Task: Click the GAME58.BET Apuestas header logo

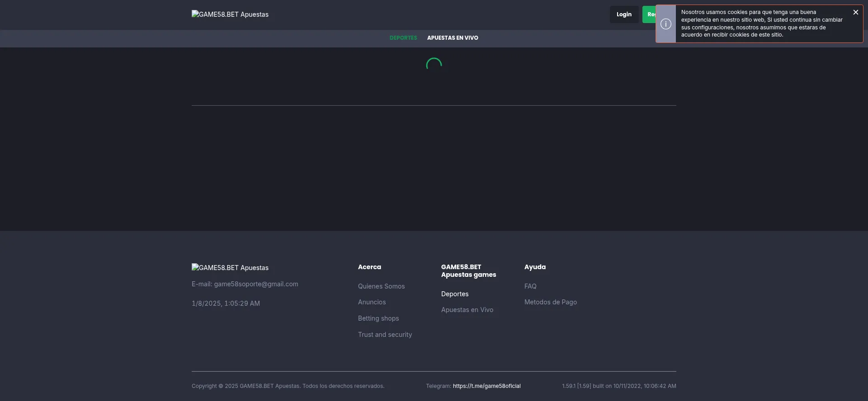Action: (x=230, y=14)
